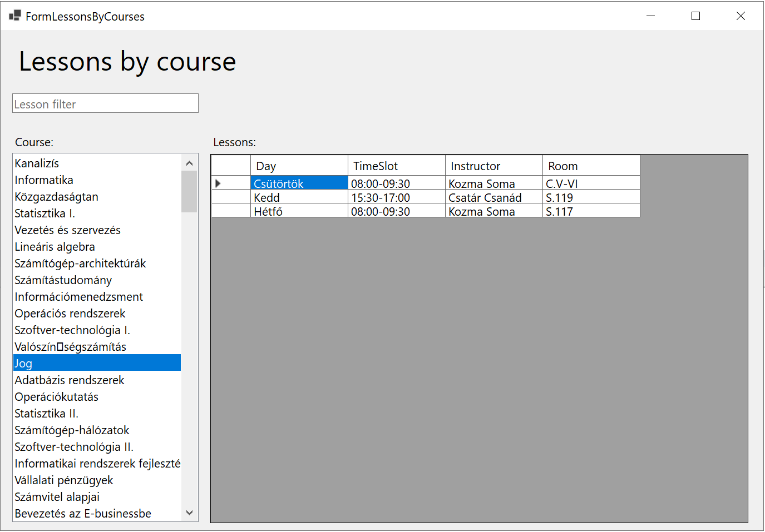
Task: Choose the Valószínűségszámítás course
Action: point(97,346)
